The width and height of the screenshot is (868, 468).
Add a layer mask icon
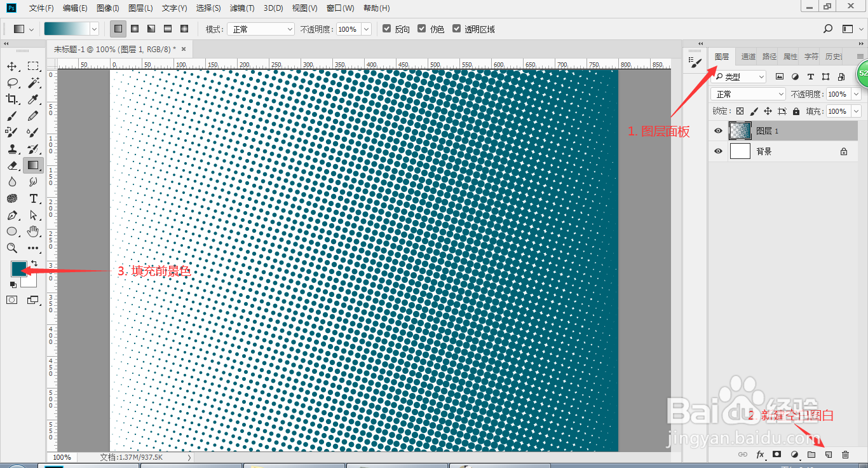(x=776, y=455)
